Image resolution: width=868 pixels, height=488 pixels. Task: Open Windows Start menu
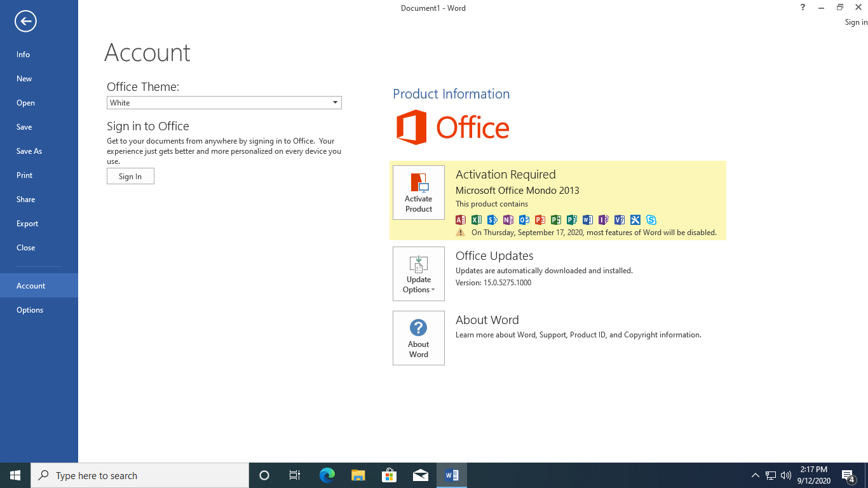click(15, 475)
